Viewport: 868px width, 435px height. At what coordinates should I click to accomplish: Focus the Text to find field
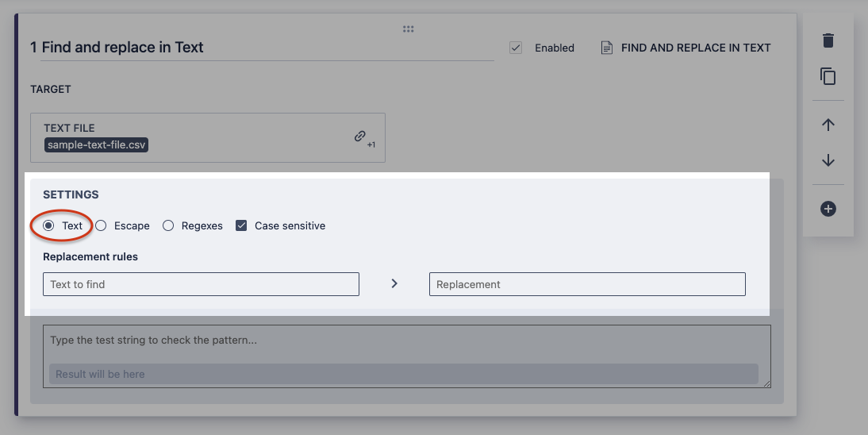pyautogui.click(x=201, y=284)
